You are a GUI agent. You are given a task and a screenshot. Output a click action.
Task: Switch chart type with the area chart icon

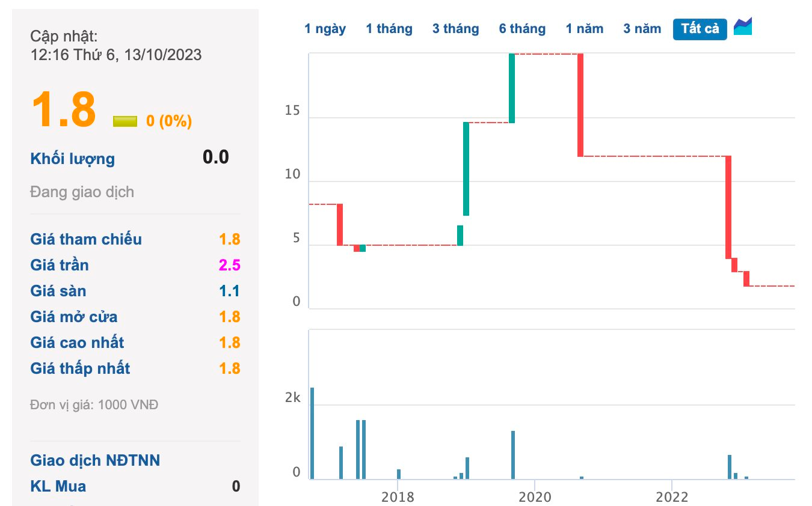(743, 27)
